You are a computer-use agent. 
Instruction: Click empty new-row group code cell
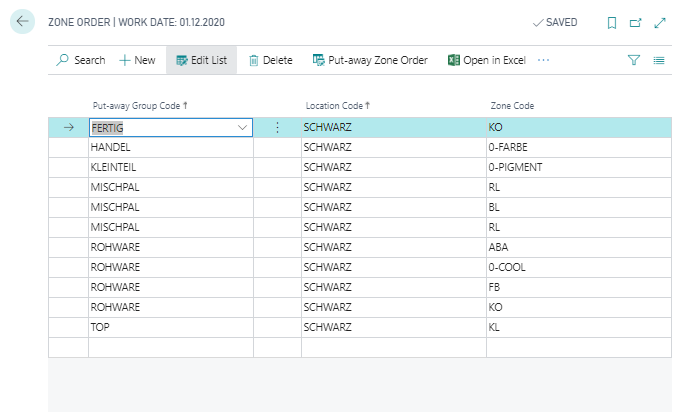coord(171,347)
